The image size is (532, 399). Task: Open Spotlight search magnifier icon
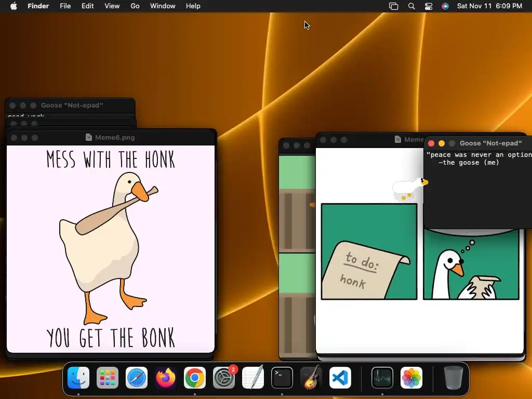(411, 6)
